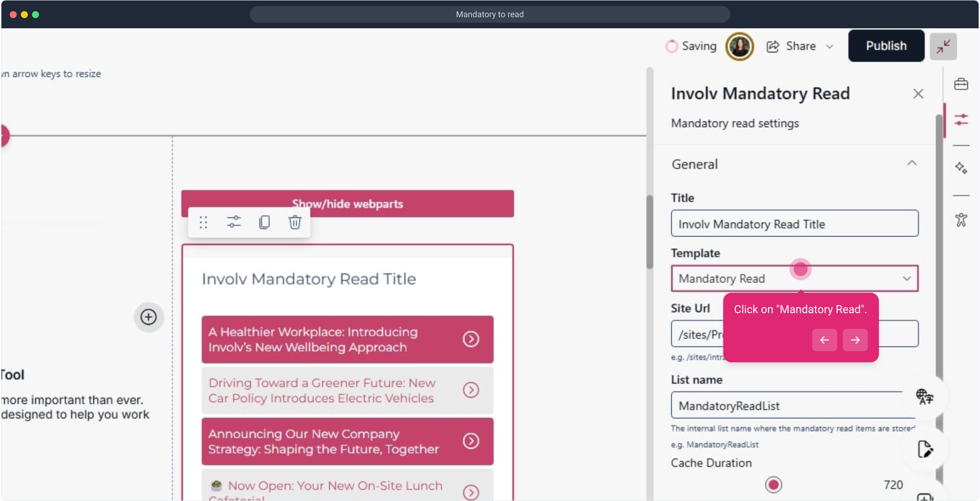Image resolution: width=980 pixels, height=501 pixels.
Task: Click the Mandatory to read address bar
Action: click(x=490, y=14)
